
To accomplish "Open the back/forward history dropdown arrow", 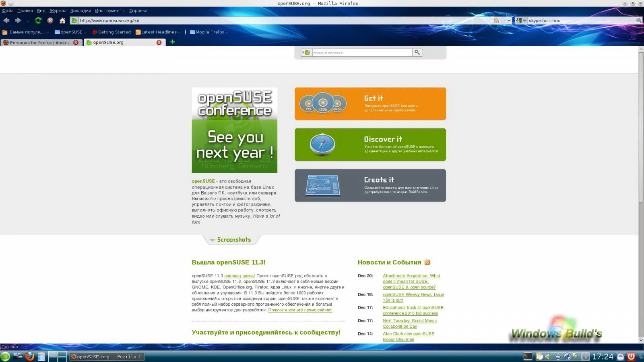I will [28, 21].
